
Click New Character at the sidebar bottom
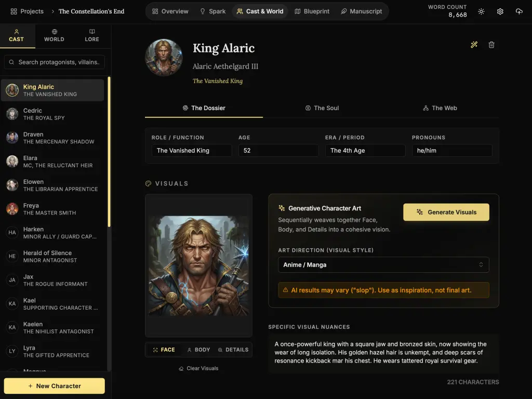(54, 386)
